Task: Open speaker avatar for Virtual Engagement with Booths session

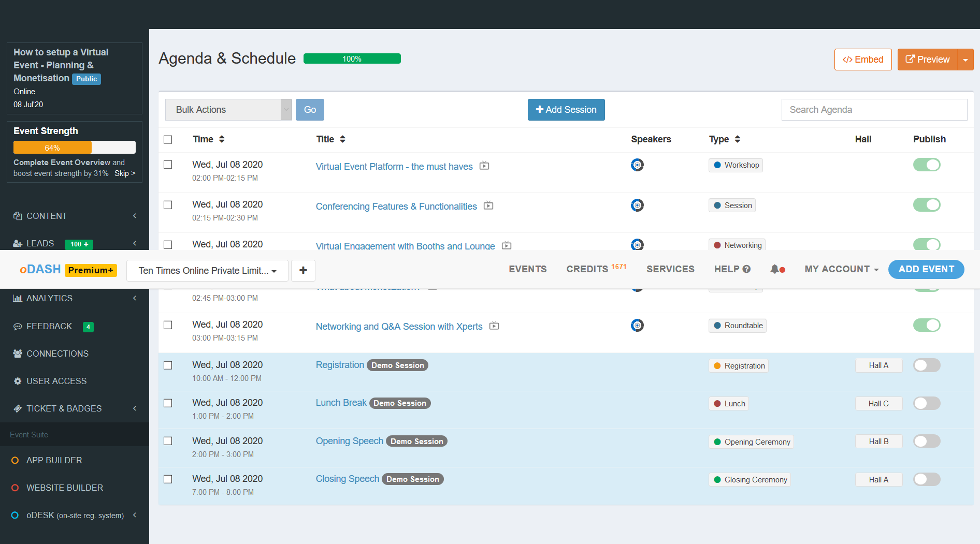Action: point(637,244)
